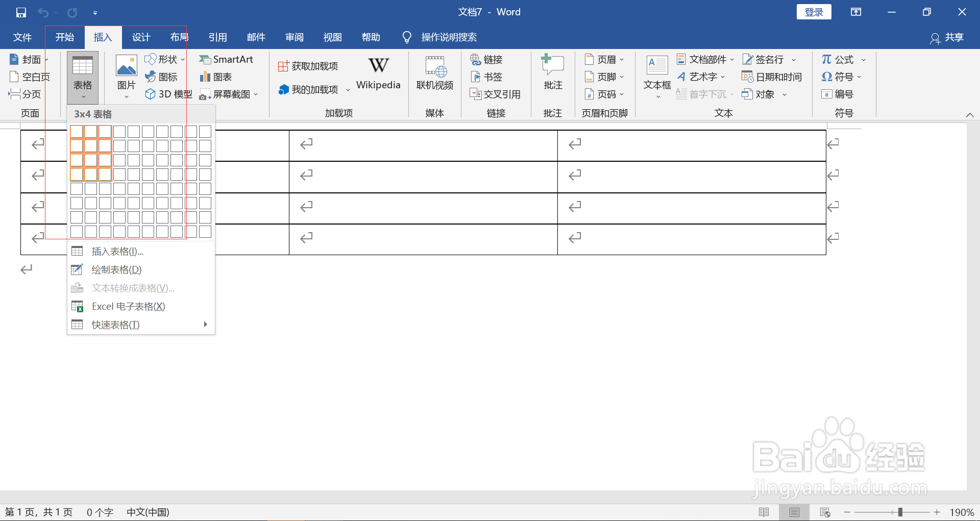
Task: Click the Wikipedia add-in
Action: tap(378, 74)
